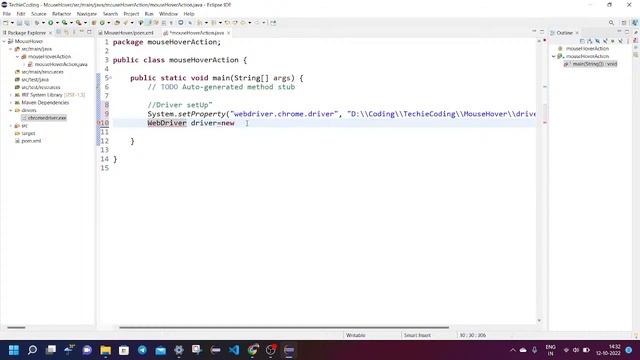Screen dimensions: 640x360
Task: Open the Run button dropdown arrow
Action: (57, 23)
